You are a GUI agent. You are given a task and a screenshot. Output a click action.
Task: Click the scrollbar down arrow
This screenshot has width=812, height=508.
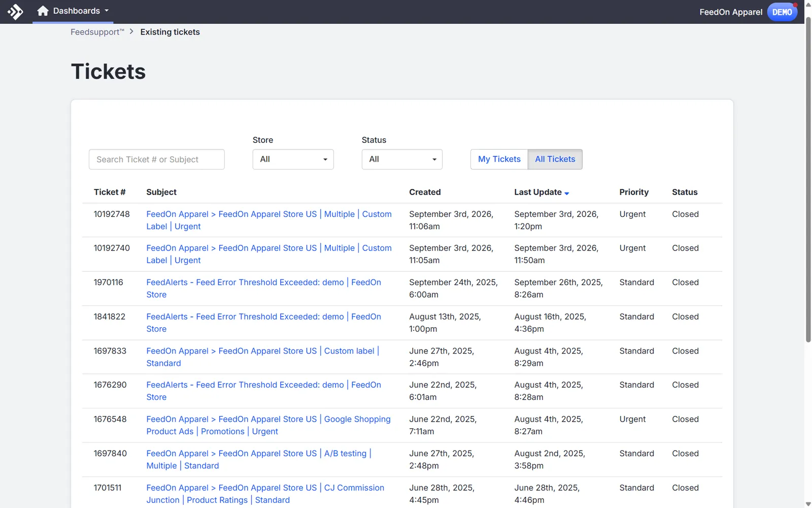point(808,504)
